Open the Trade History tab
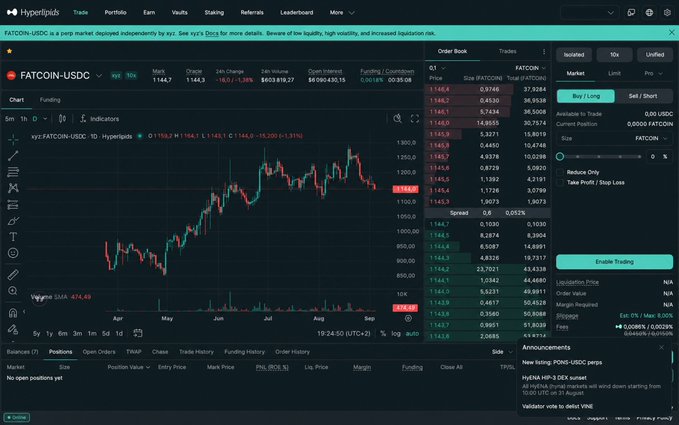This screenshot has width=679, height=425. [196, 352]
